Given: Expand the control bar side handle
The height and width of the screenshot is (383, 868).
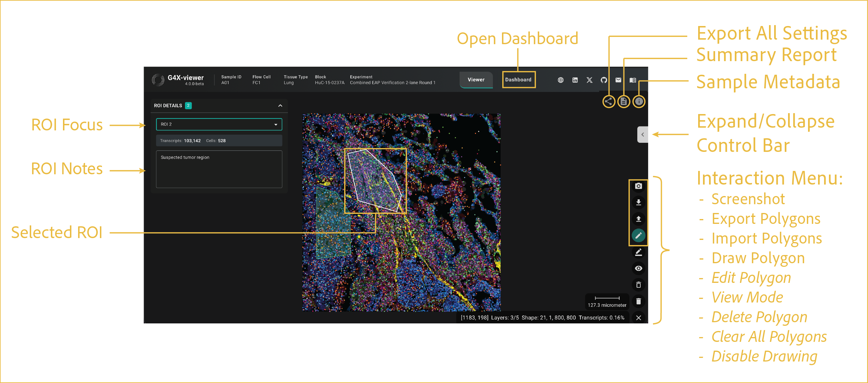Looking at the screenshot, I should (642, 135).
